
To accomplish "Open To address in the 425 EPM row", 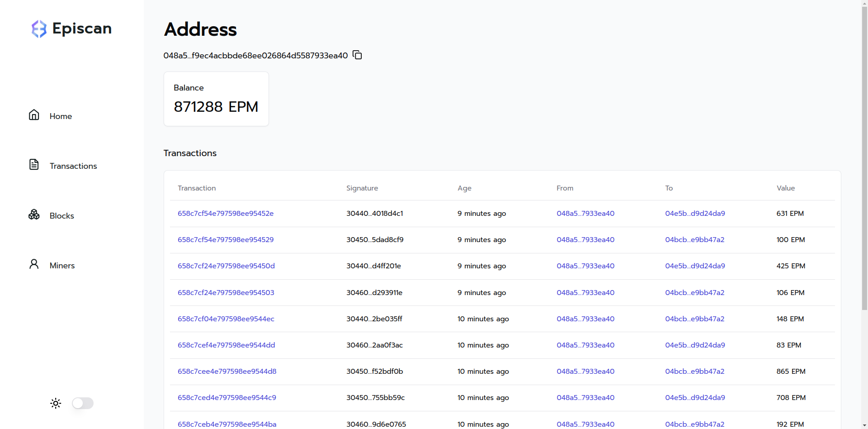I will [695, 266].
